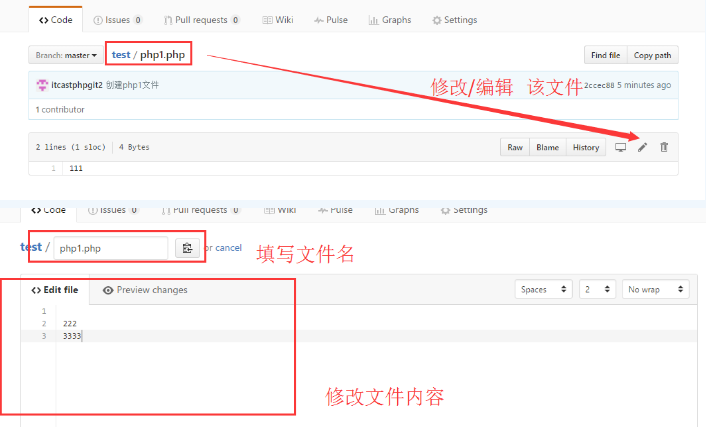Open the Issues tab in upper view
This screenshot has width=706, height=427.
[x=117, y=20]
